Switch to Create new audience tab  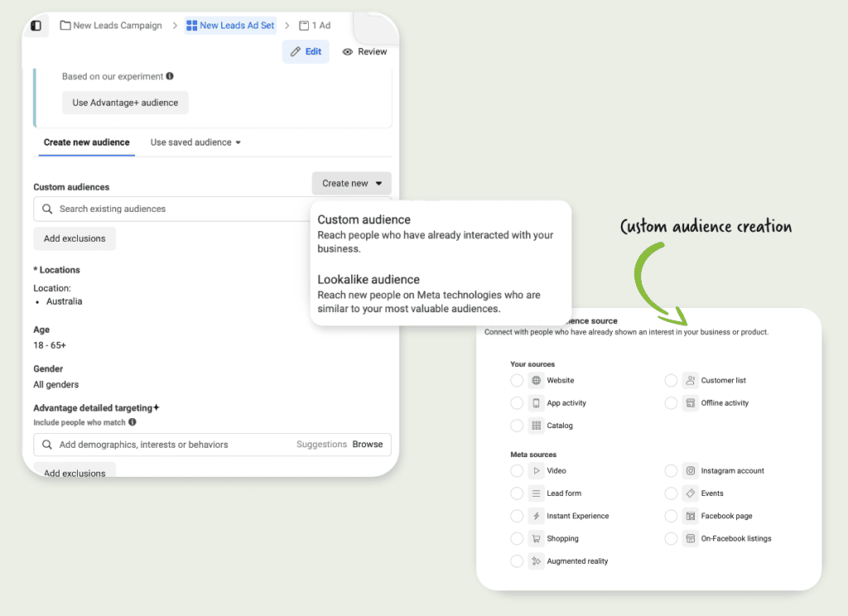click(86, 142)
